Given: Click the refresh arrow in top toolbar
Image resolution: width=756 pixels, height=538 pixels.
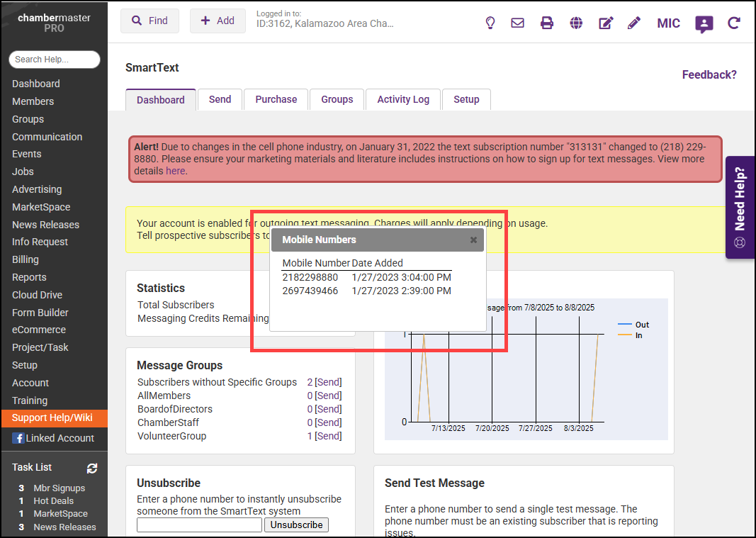Looking at the screenshot, I should click(733, 23).
